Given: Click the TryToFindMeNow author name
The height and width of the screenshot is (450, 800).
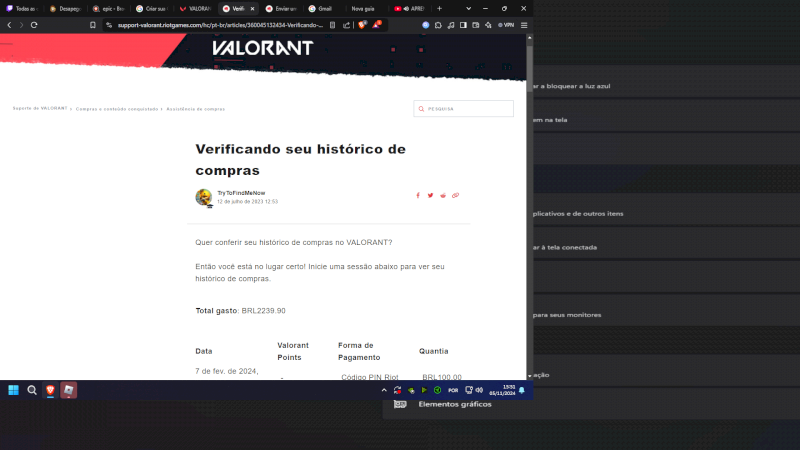Looking at the screenshot, I should point(241,193).
